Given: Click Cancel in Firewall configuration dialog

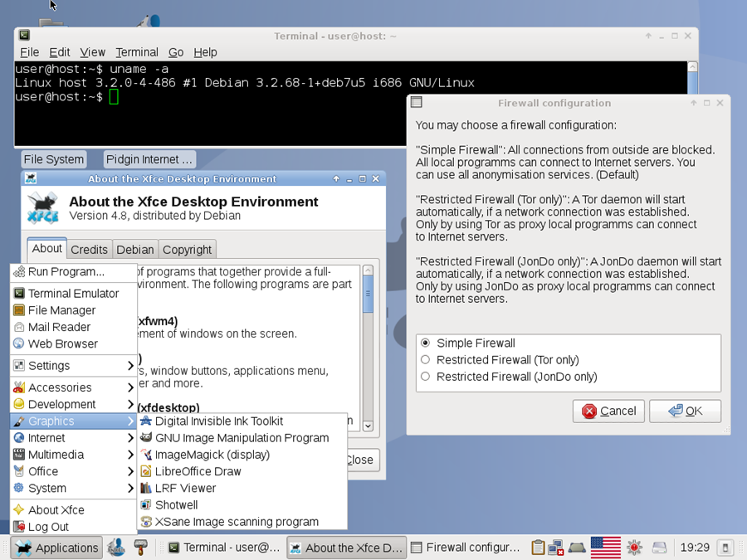Looking at the screenshot, I should pos(608,411).
